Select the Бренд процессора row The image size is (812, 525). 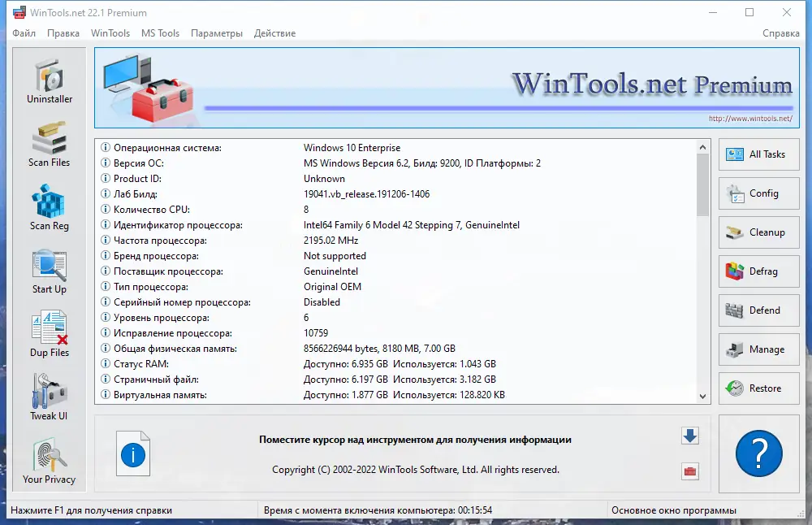[x=396, y=256]
